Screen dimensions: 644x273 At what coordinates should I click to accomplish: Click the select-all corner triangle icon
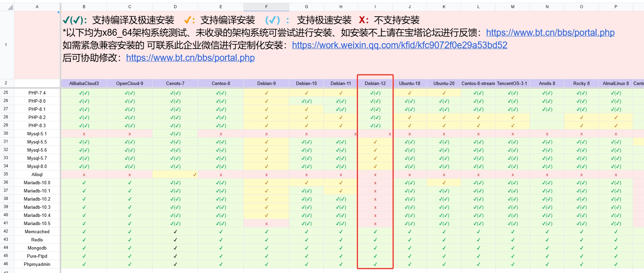point(10,7)
